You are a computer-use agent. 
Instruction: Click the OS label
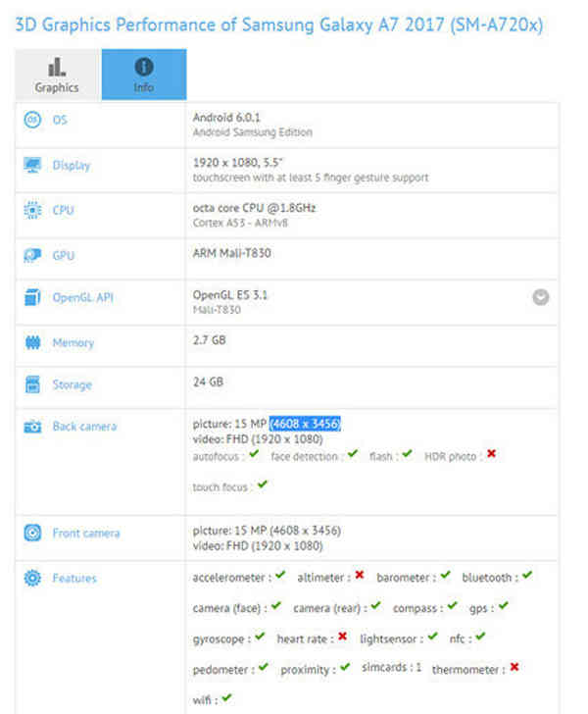tap(60, 120)
